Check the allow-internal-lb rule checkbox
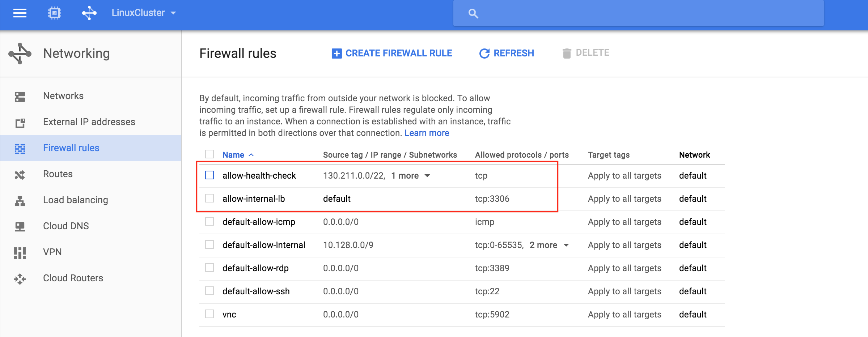 (x=209, y=198)
